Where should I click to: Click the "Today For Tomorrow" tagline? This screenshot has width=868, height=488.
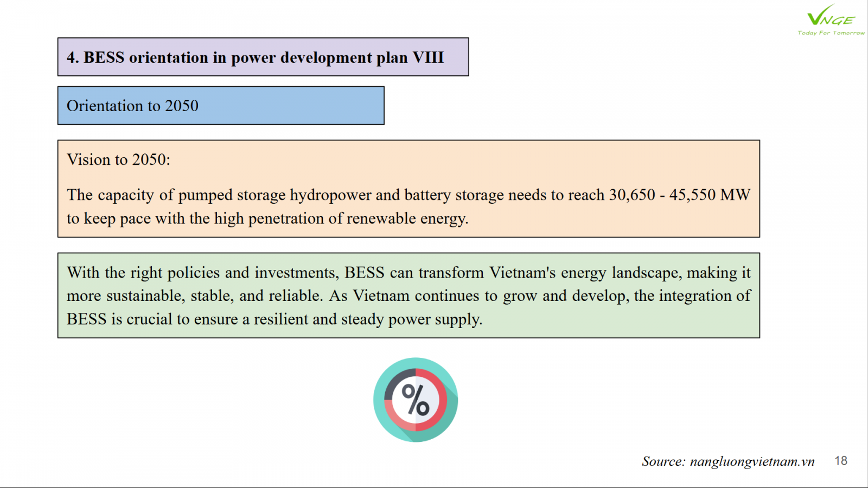[x=831, y=33]
